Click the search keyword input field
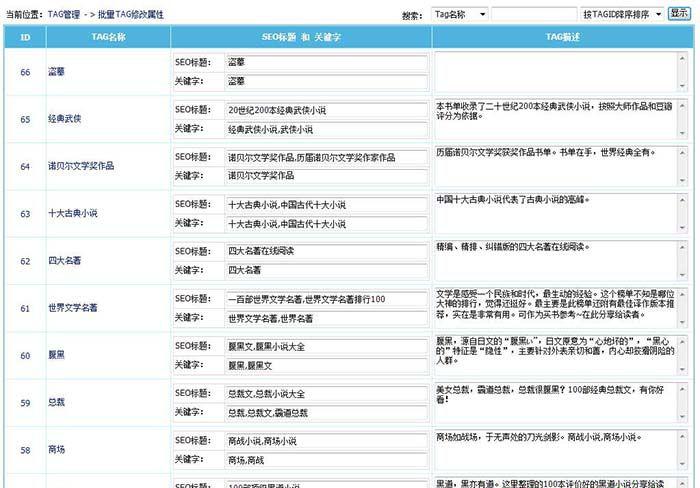This screenshot has width=700, height=488. coord(534,14)
